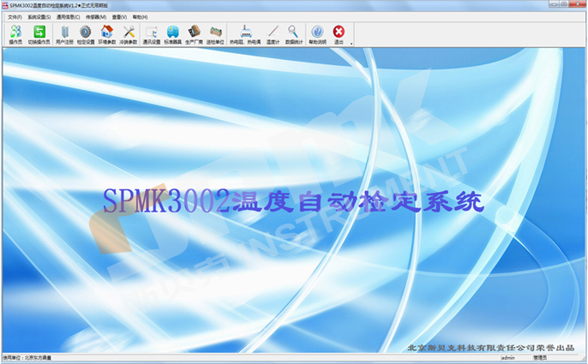Click the red 退出 exit icon
Screen dimensions: 588x364
pos(339,33)
